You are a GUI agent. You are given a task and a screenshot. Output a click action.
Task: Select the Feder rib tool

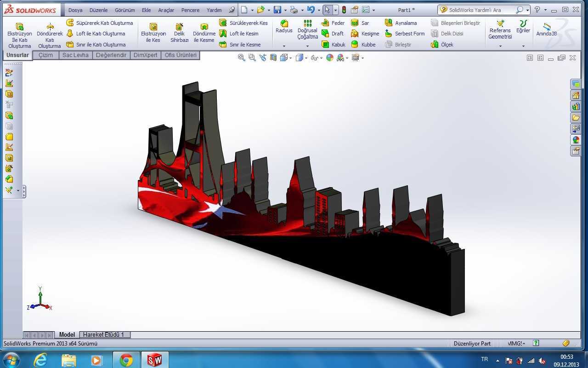[333, 23]
